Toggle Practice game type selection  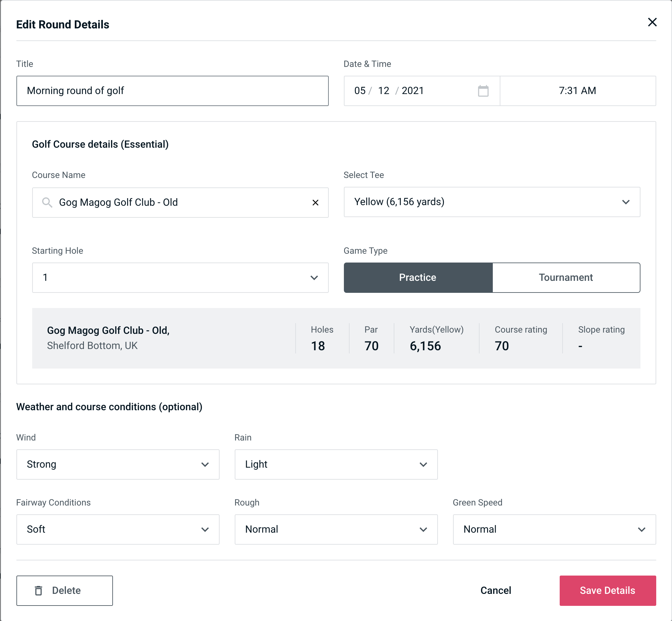(417, 277)
